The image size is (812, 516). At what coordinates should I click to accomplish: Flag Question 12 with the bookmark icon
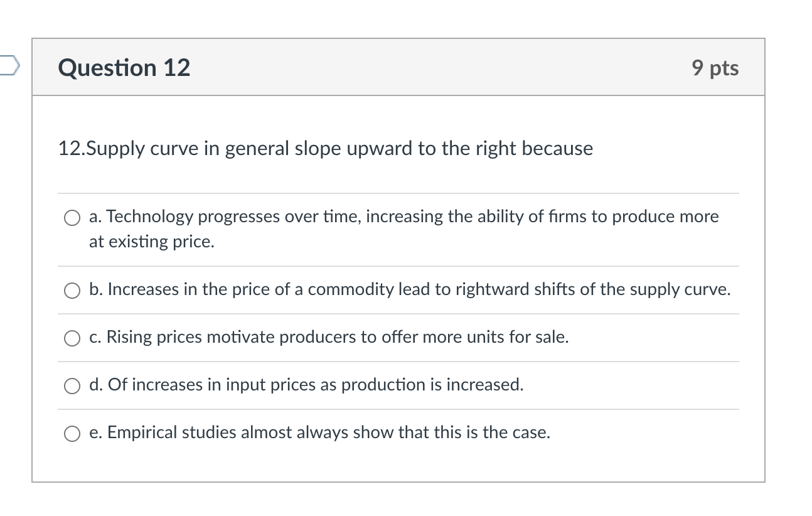(11, 65)
